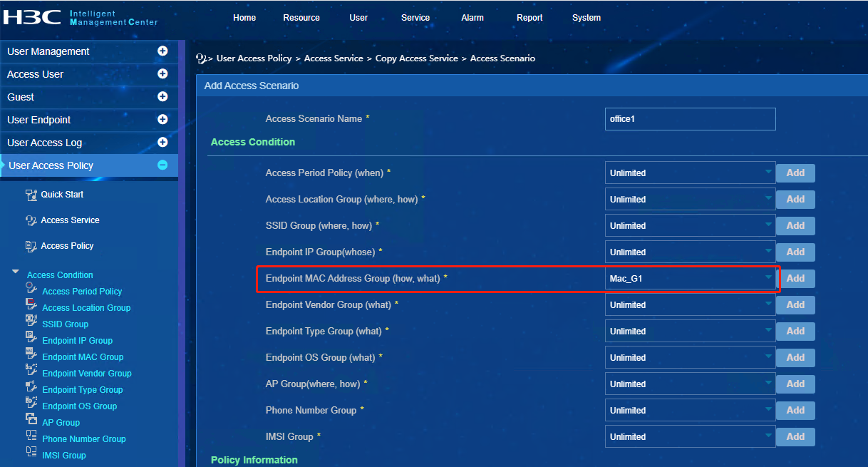This screenshot has height=467, width=868.
Task: Collapse the Access Condition tree node
Action: [x=16, y=272]
